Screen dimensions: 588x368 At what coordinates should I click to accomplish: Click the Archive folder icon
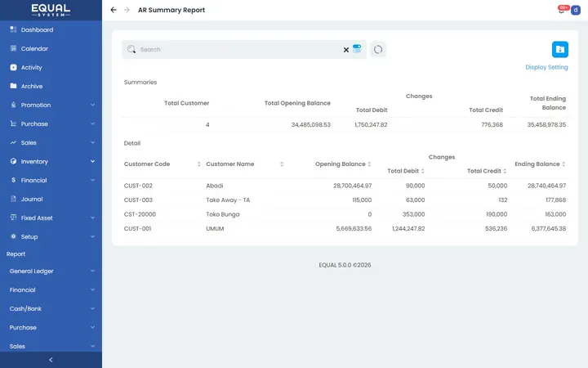point(14,86)
